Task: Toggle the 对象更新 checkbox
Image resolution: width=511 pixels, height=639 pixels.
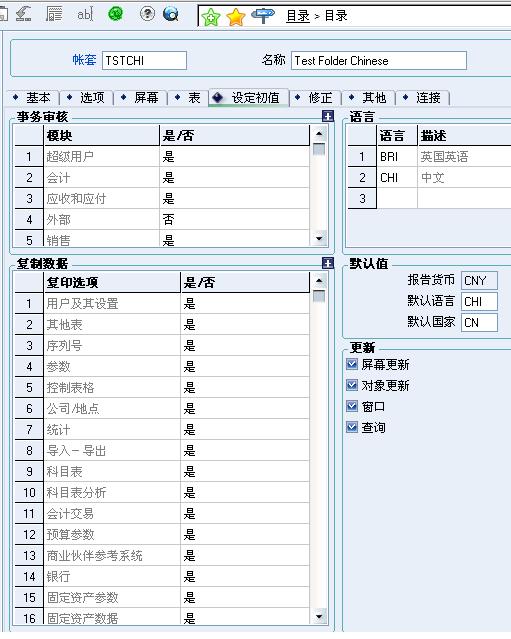Action: pos(352,385)
